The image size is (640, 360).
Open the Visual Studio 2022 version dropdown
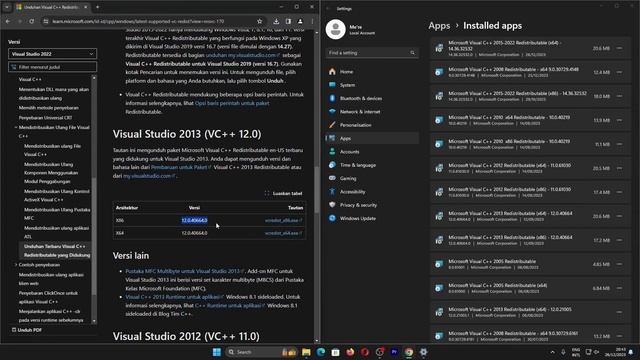click(52, 54)
